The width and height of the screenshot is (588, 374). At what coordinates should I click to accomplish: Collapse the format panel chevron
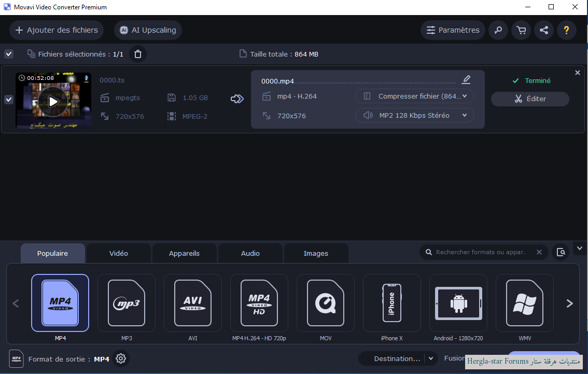point(579,248)
